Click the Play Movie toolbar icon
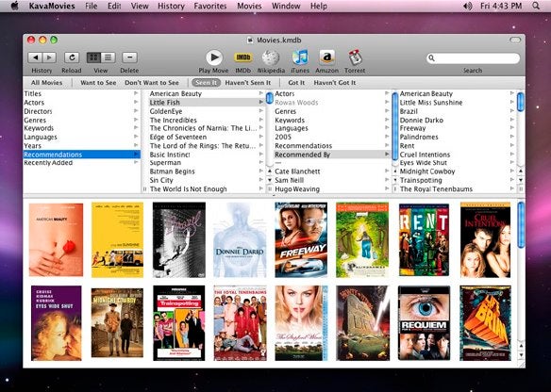551x392 pixels. [x=213, y=57]
